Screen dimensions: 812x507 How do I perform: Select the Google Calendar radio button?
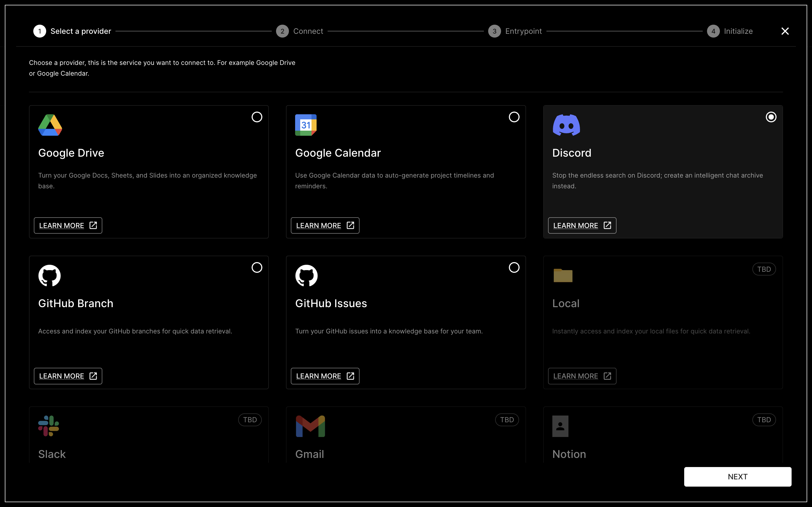point(514,117)
